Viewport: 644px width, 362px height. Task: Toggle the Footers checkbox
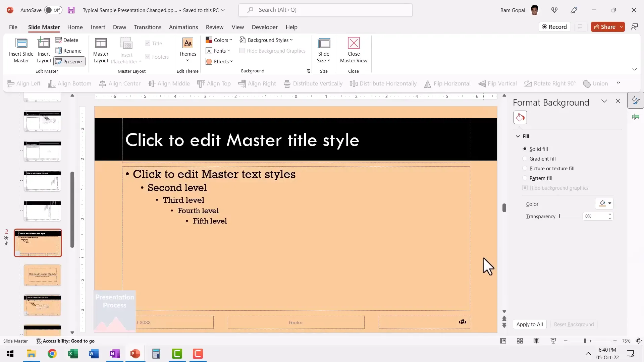click(157, 57)
